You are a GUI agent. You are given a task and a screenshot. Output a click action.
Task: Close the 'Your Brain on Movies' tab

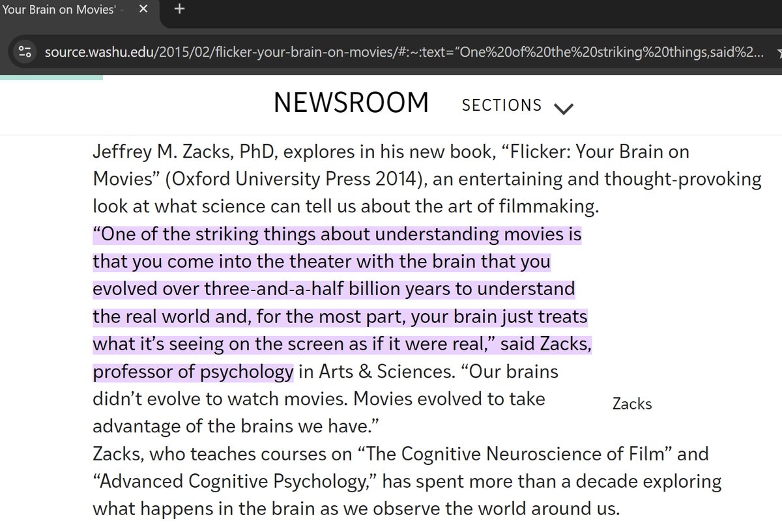143,10
